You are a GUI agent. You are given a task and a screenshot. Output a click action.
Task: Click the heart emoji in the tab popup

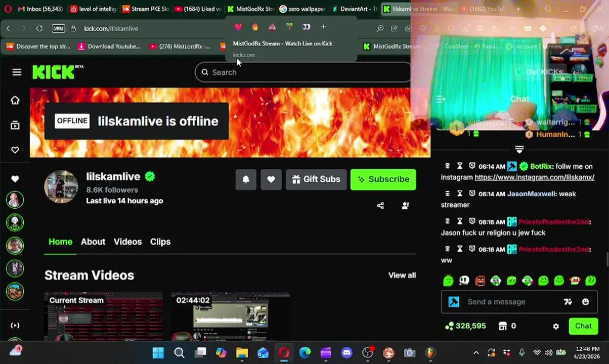(x=238, y=27)
